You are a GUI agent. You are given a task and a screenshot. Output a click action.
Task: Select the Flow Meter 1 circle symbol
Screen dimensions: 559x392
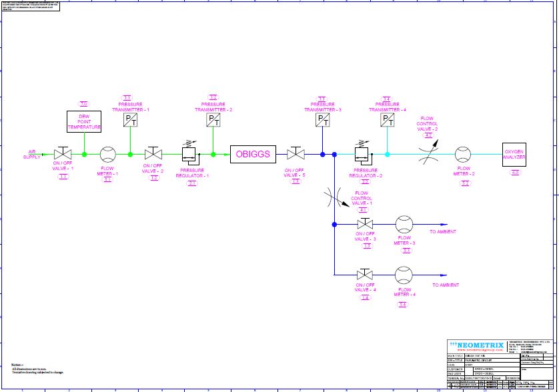pyautogui.click(x=108, y=154)
